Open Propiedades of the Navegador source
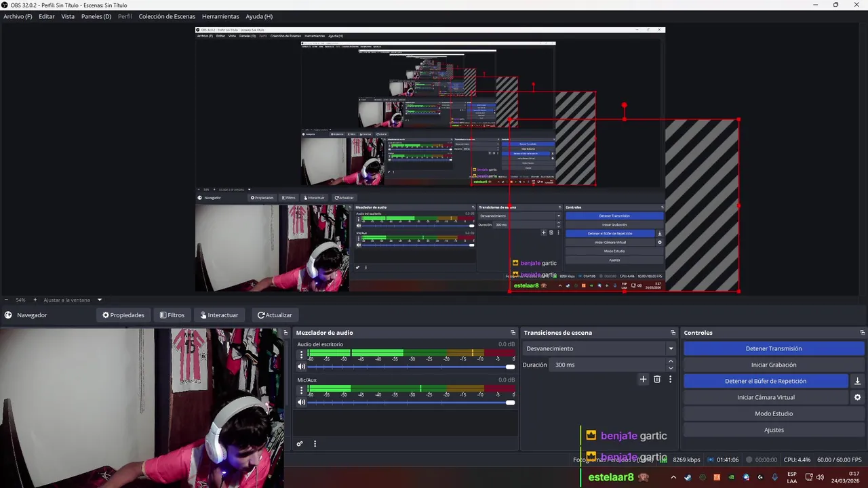The height and width of the screenshot is (488, 868). [123, 315]
